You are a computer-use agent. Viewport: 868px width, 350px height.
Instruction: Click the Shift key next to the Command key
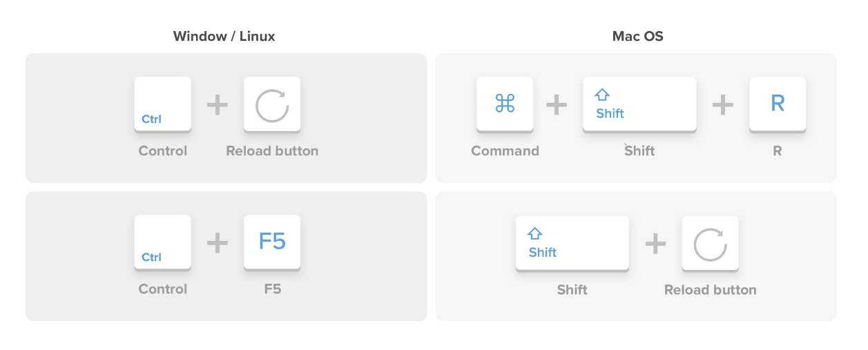click(x=639, y=104)
